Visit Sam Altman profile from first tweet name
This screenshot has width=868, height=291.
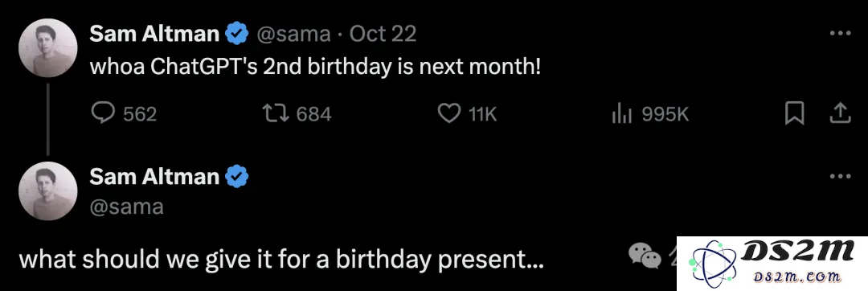pos(154,34)
